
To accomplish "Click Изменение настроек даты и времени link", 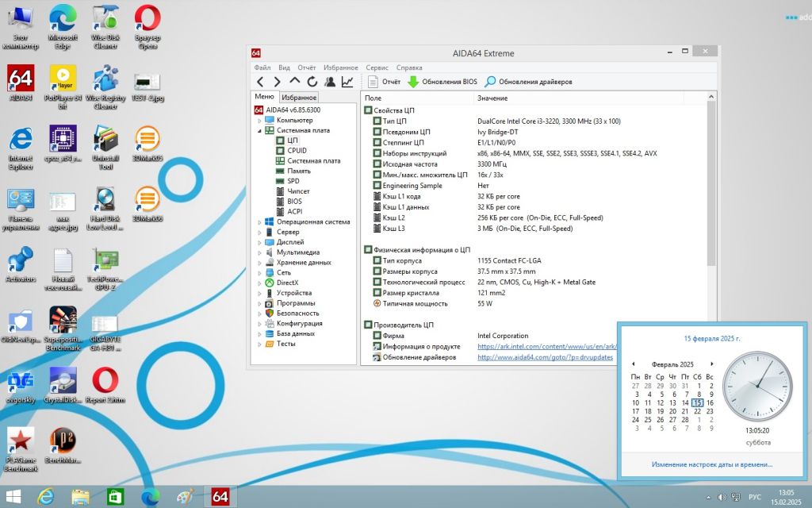I will click(712, 464).
